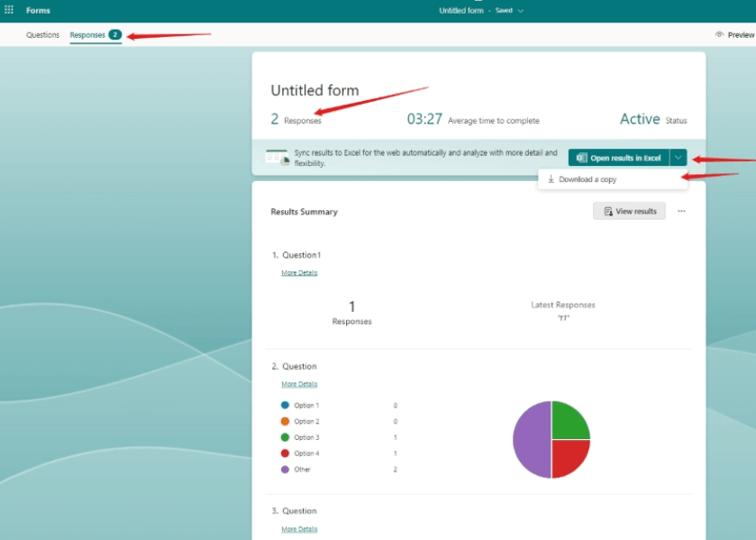Image resolution: width=756 pixels, height=540 pixels.
Task: Click the Excel sync spreadsheet illustration
Action: point(278,158)
